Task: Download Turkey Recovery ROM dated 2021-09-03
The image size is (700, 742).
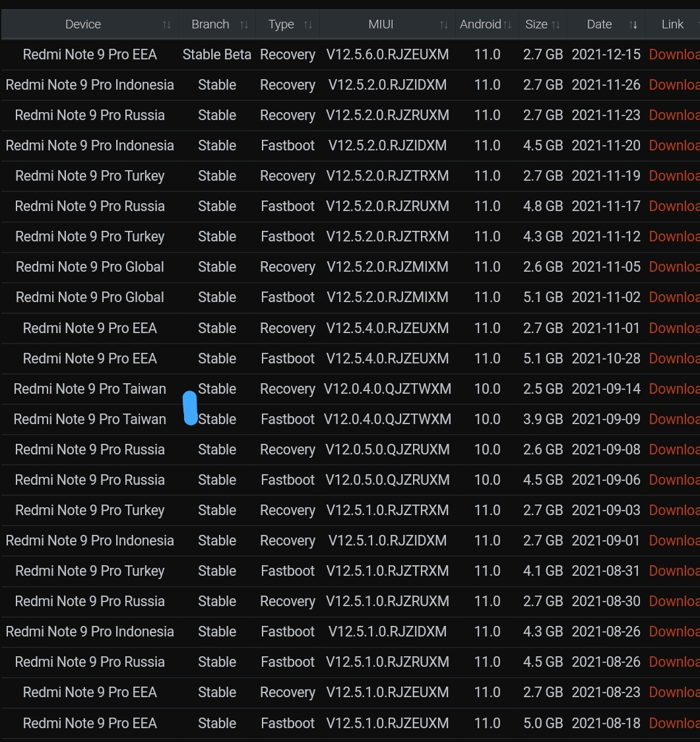Action: (674, 510)
